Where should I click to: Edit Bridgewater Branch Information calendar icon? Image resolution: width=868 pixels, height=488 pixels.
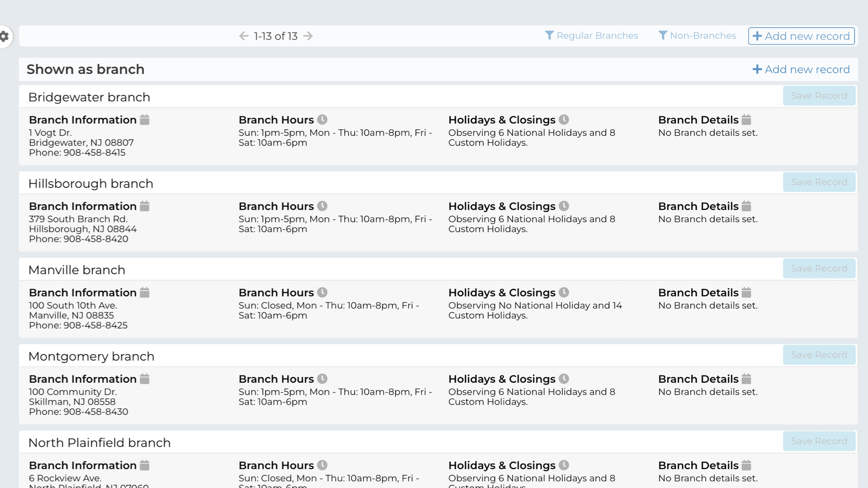tap(145, 120)
